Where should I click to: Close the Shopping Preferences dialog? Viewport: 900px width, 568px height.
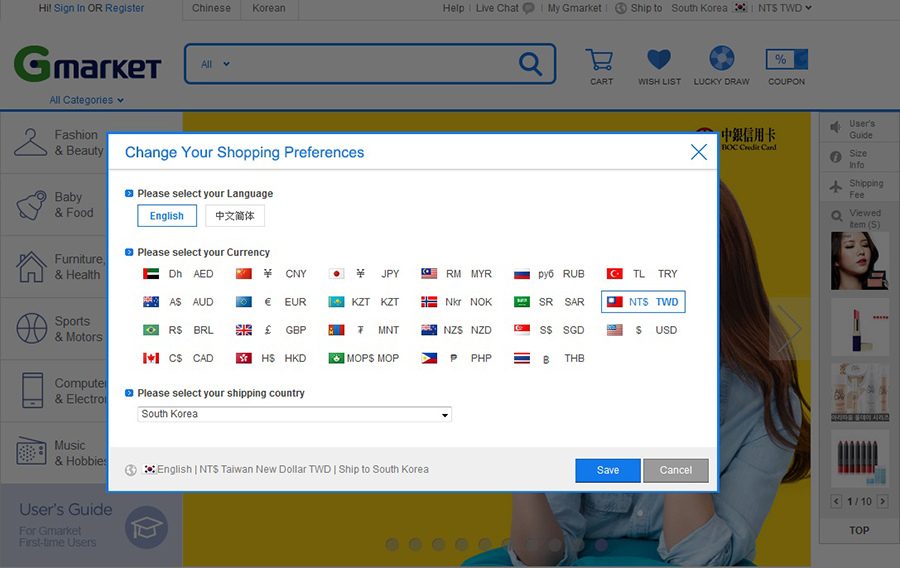(699, 152)
